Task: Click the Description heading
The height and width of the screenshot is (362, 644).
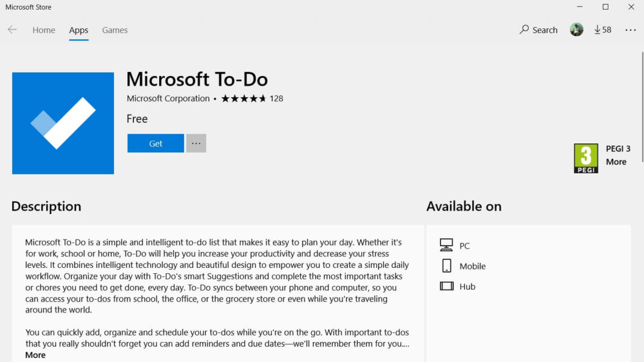Action: coord(46,206)
